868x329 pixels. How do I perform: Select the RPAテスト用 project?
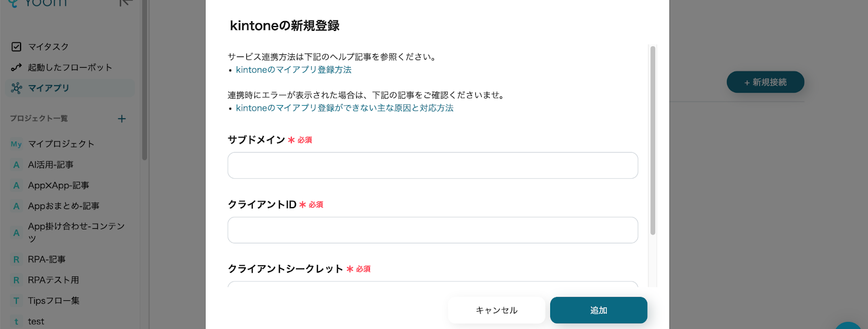54,280
